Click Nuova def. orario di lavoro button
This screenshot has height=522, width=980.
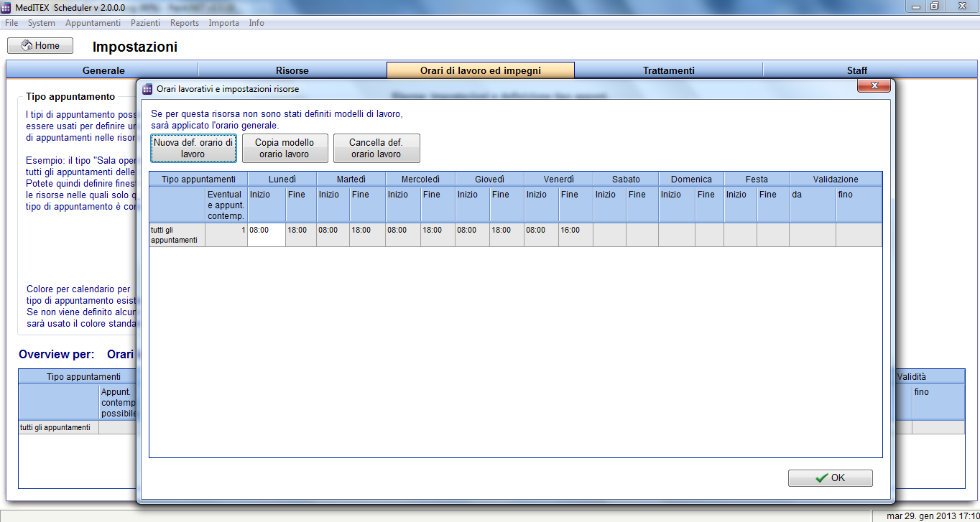[193, 149]
